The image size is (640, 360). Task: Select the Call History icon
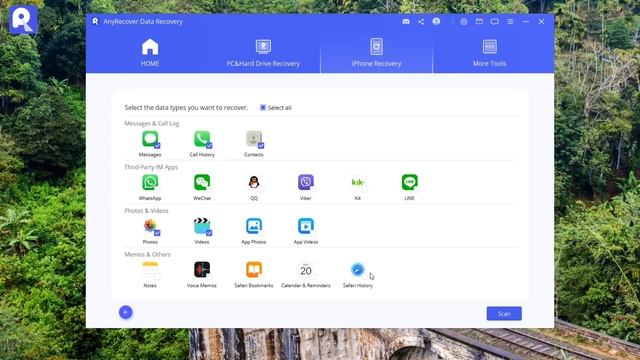click(x=202, y=139)
